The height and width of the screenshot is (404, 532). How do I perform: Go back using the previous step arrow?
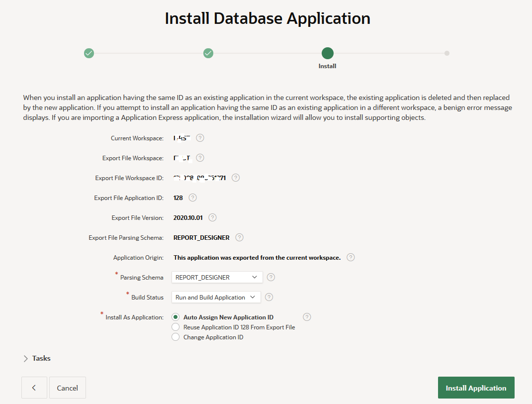click(34, 388)
